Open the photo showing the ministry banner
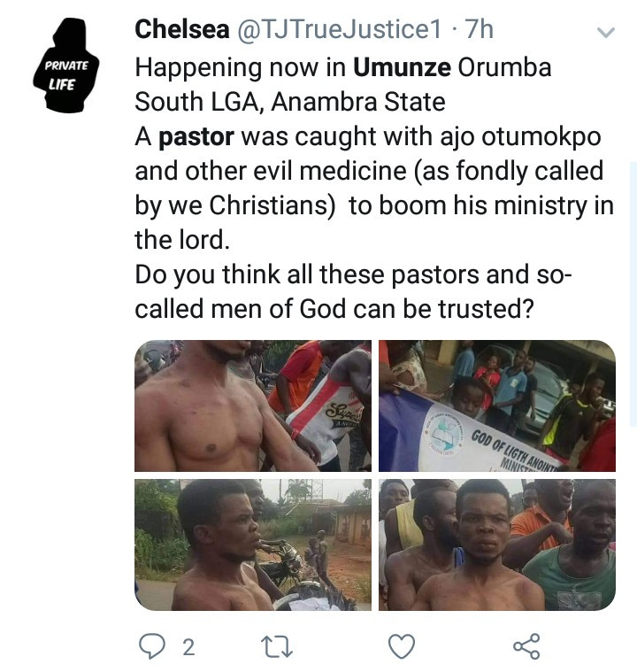Image resolution: width=637 pixels, height=672 pixels. (496, 406)
